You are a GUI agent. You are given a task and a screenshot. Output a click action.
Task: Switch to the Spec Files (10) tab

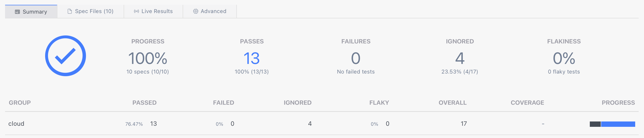click(x=94, y=11)
